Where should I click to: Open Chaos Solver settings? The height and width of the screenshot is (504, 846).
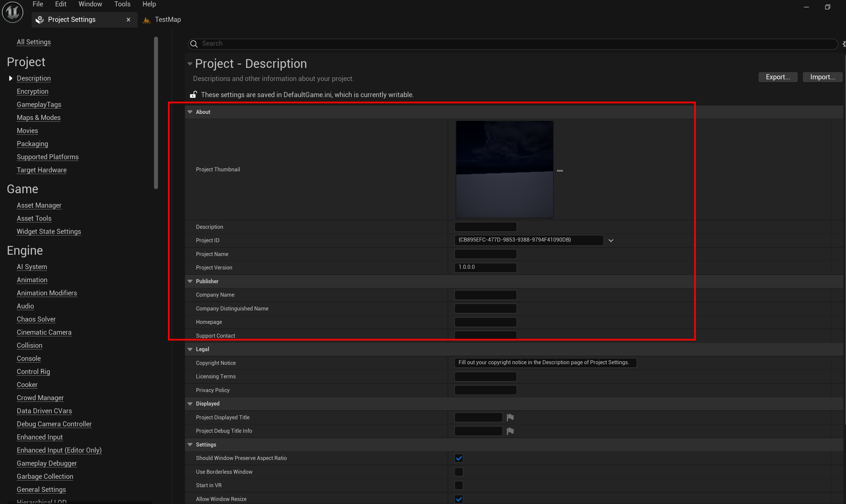[36, 319]
